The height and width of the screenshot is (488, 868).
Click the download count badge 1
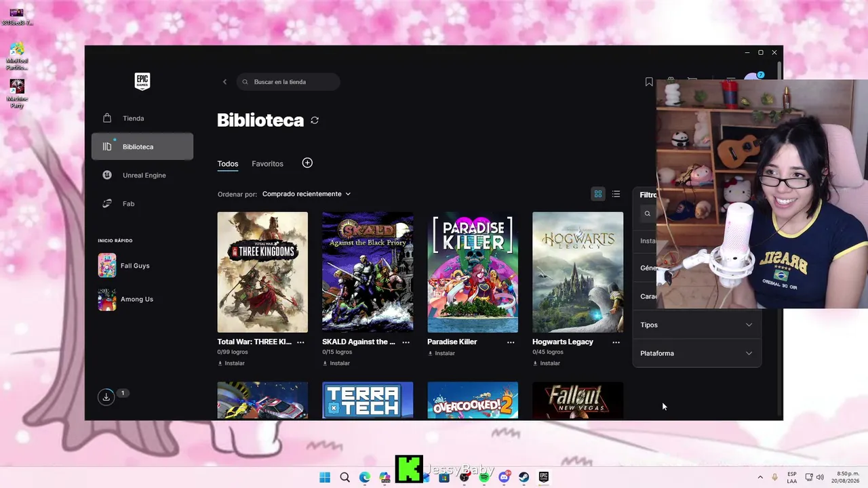pos(122,393)
